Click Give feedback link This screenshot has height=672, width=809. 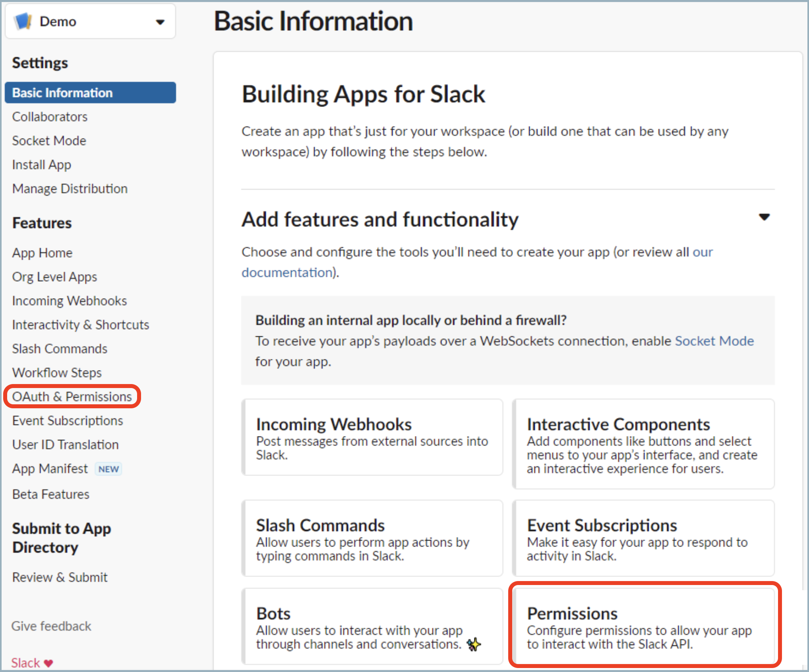(51, 626)
